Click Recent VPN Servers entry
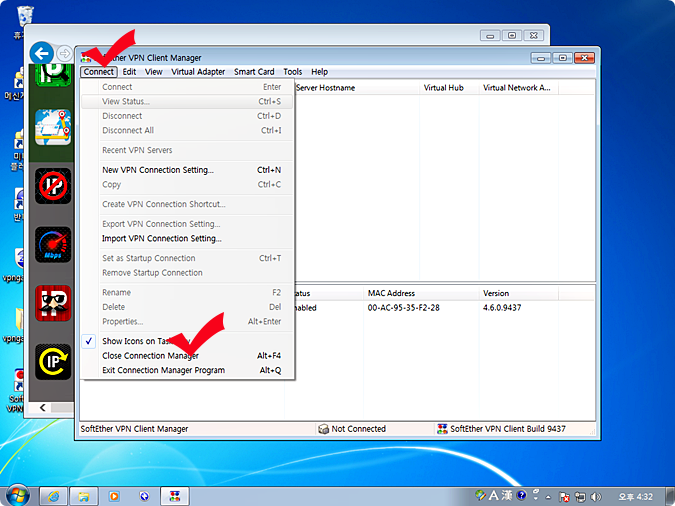This screenshot has height=506, width=675. (188, 150)
